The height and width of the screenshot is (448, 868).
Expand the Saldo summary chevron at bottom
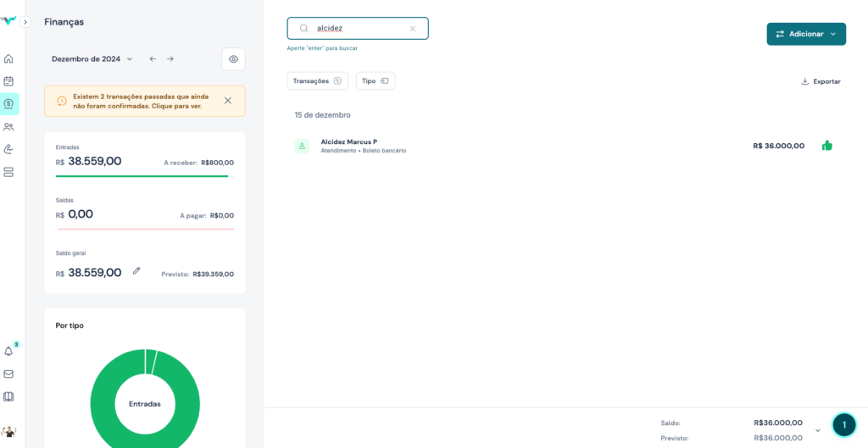(x=818, y=430)
